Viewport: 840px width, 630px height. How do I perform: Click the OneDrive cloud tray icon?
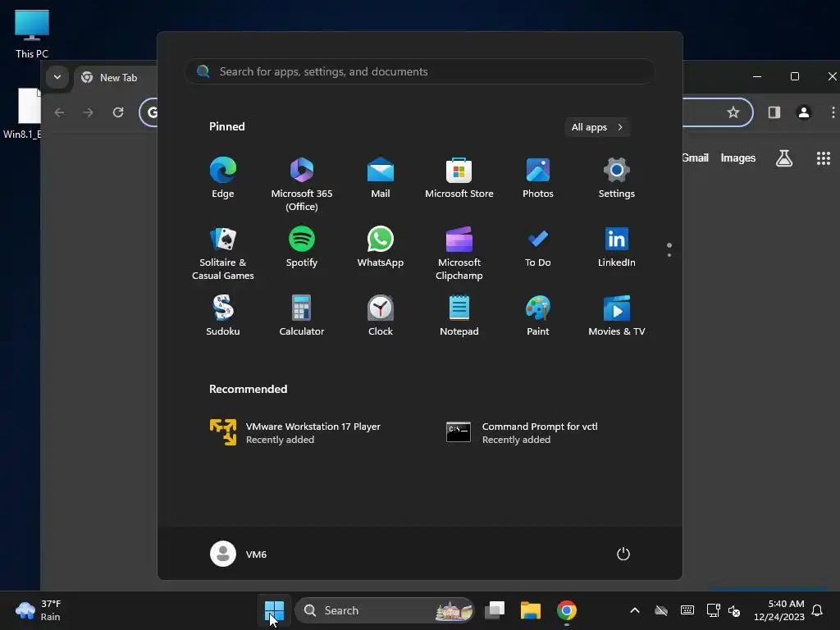661,610
